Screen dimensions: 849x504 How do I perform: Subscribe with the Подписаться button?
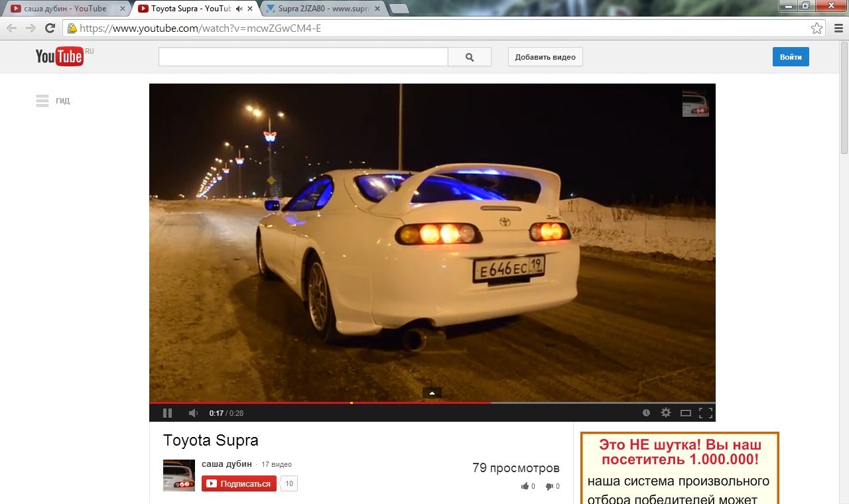[239, 483]
